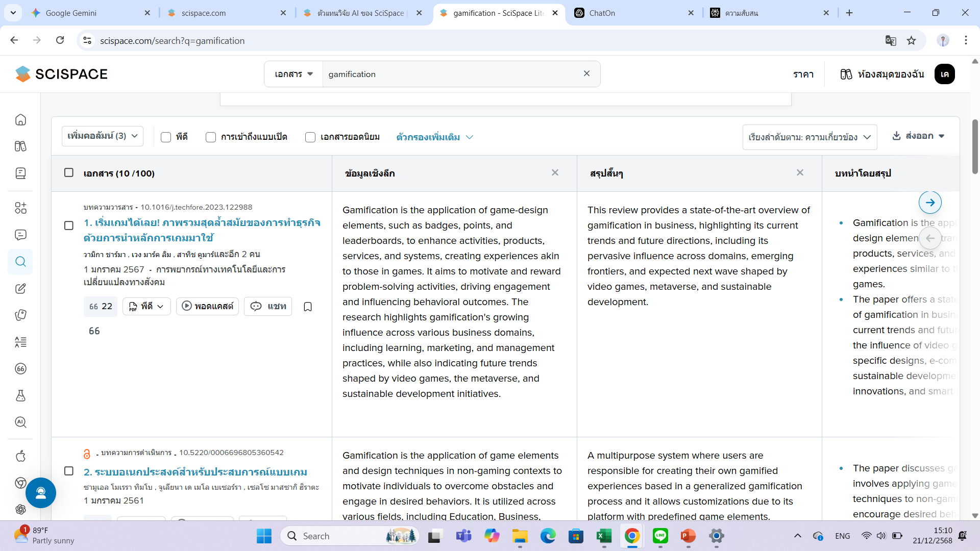Enable the open access filter checkbox
980x551 pixels.
pyautogui.click(x=211, y=137)
